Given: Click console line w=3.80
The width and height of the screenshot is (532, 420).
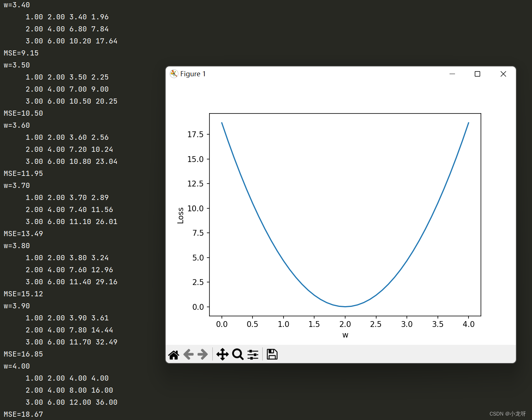Looking at the screenshot, I should pos(17,246).
